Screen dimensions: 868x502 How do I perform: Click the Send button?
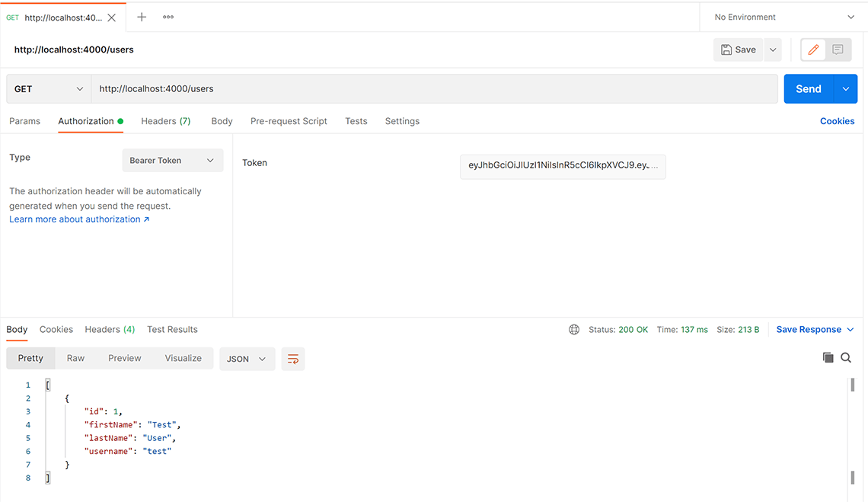pyautogui.click(x=809, y=88)
